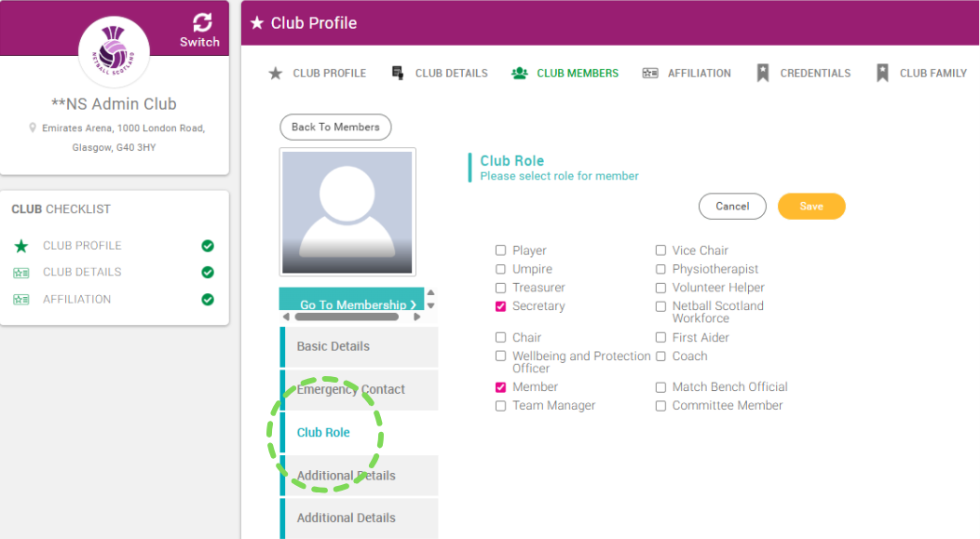The width and height of the screenshot is (980, 539).
Task: Click the Switch refresh icon
Action: pyautogui.click(x=202, y=22)
